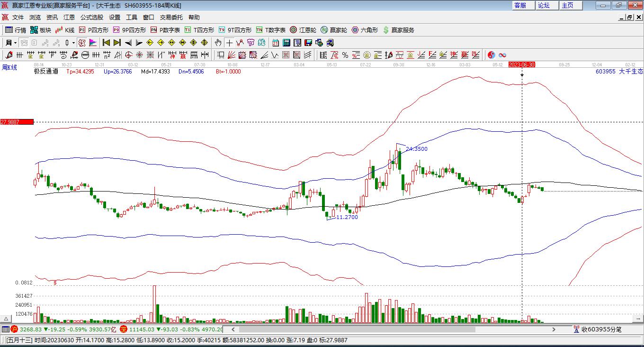Click the 沪 Shanghai index badge
The image size is (644, 347).
point(14,329)
